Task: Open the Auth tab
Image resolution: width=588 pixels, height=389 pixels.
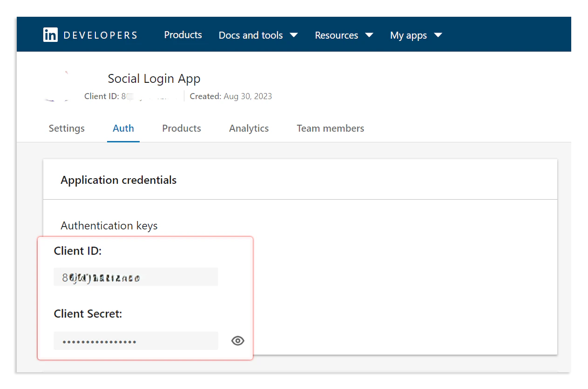Action: 123,128
